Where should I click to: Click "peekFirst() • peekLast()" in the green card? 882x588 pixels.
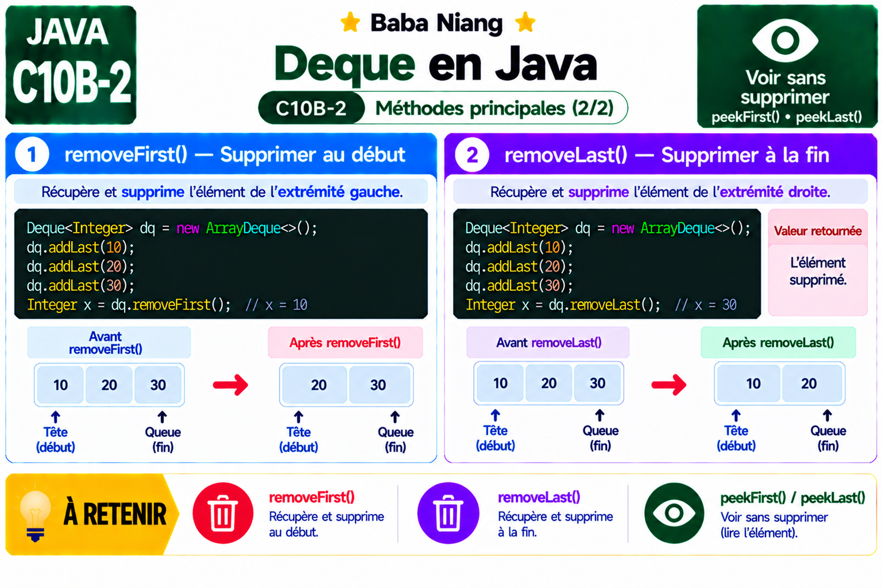tap(787, 117)
